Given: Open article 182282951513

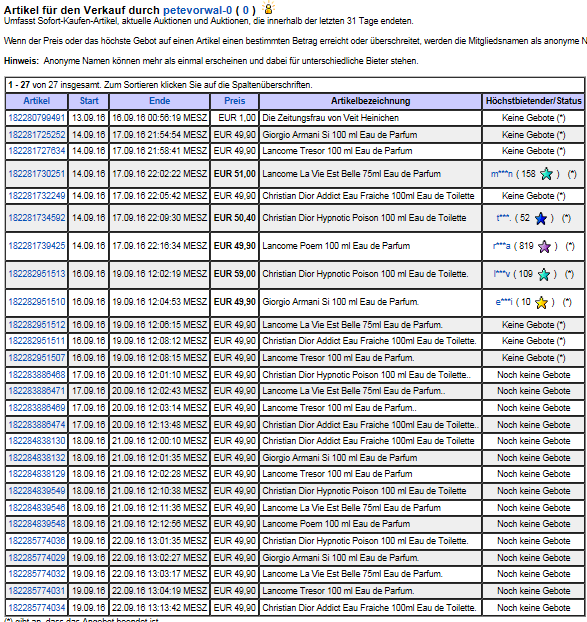Looking at the screenshot, I should pos(36,274).
